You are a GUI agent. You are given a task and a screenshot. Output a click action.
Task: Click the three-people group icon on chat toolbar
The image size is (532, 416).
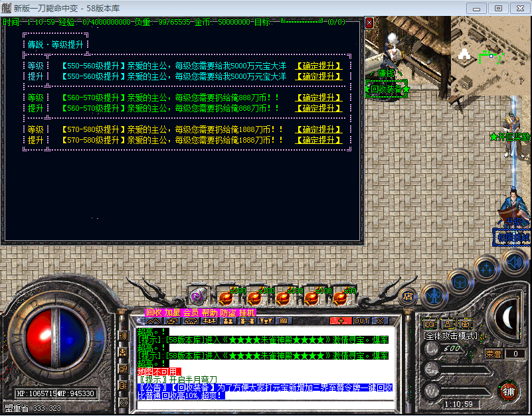click(x=209, y=320)
